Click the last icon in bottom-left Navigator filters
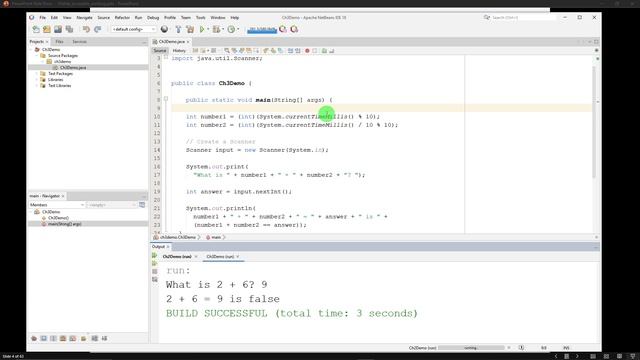 point(104,338)
